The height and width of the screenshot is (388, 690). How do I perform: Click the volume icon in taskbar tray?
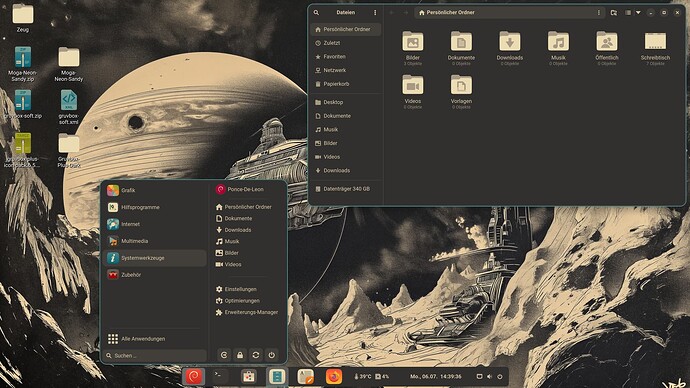489,377
